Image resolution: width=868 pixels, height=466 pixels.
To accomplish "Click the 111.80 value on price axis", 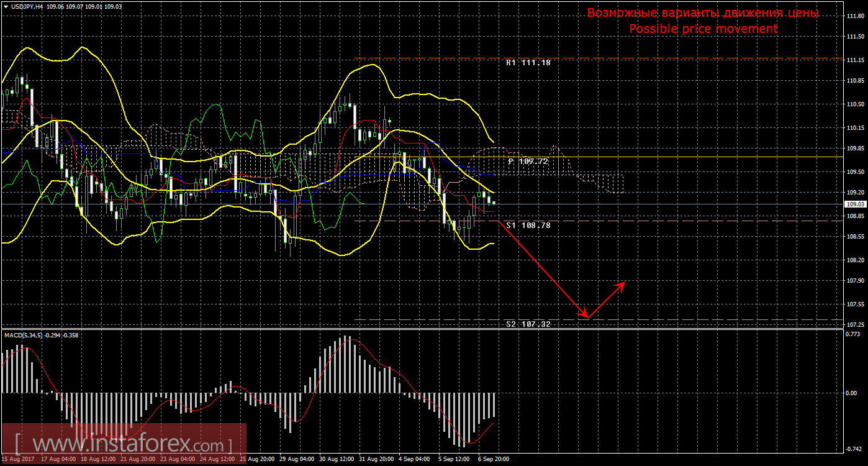I will click(x=856, y=16).
